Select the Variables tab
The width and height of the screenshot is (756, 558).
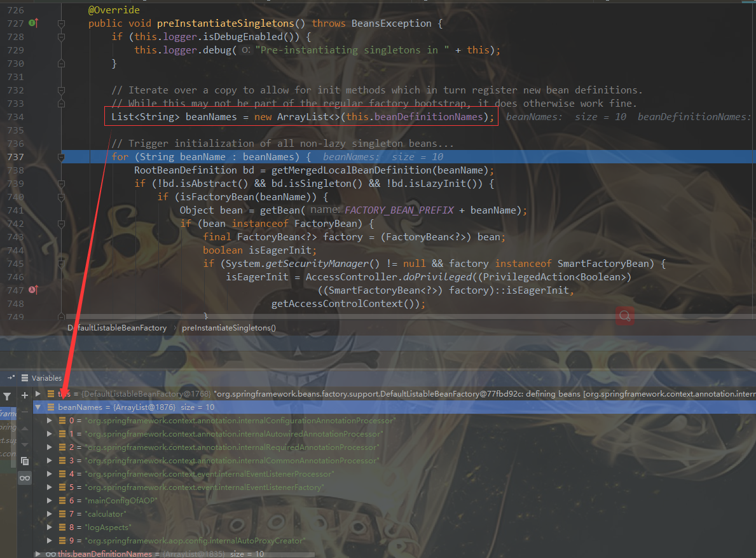47,378
